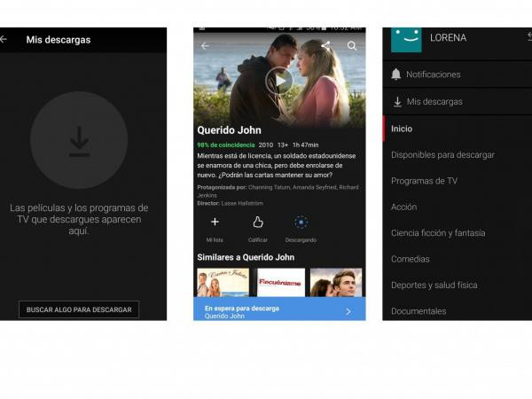Select Deportes y salud física category
This screenshot has height=399, width=532.
[434, 286]
